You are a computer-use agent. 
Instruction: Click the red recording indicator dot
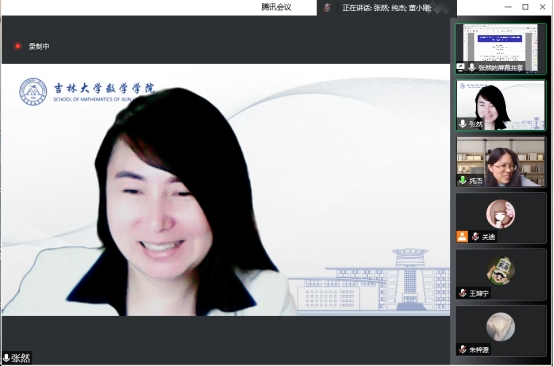[x=18, y=46]
